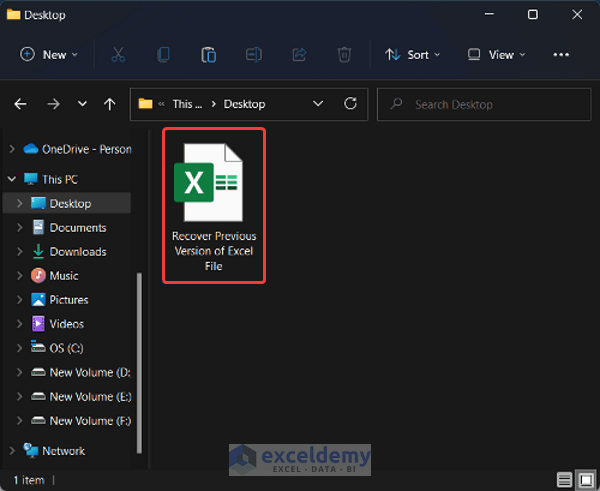Screen dimensions: 600x491
Task: Go up one folder level arrow
Action: [x=110, y=104]
